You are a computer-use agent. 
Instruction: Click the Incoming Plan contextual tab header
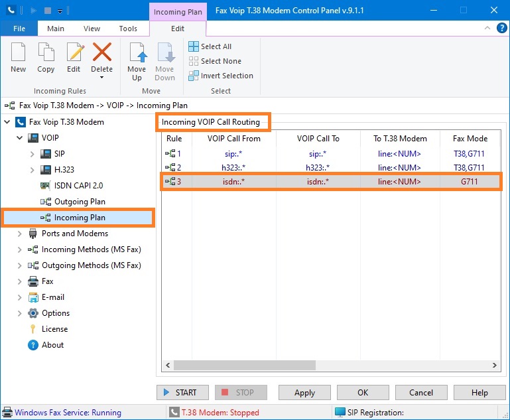[x=178, y=12]
